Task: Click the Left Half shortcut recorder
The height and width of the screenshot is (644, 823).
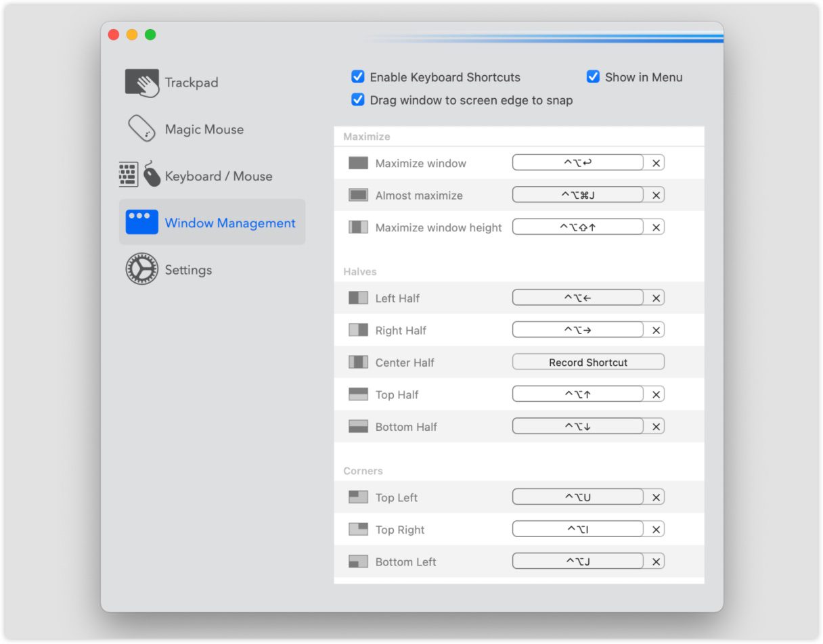Action: pos(577,298)
